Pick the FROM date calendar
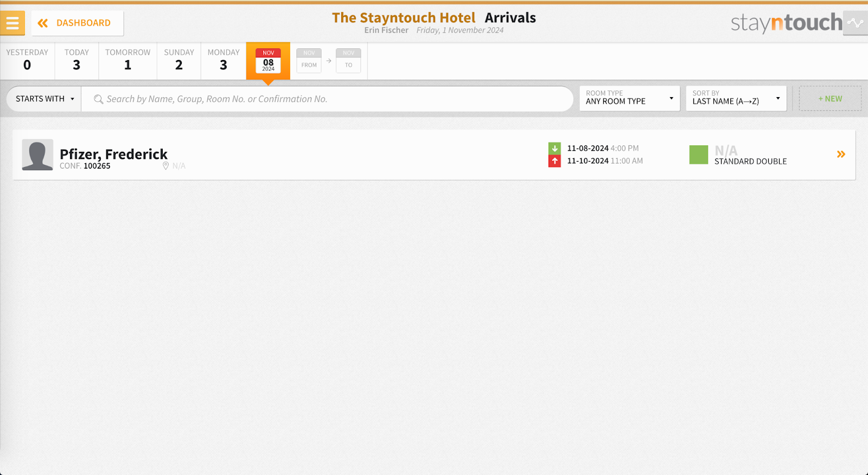Screen dimensions: 868x475 (x=309, y=61)
